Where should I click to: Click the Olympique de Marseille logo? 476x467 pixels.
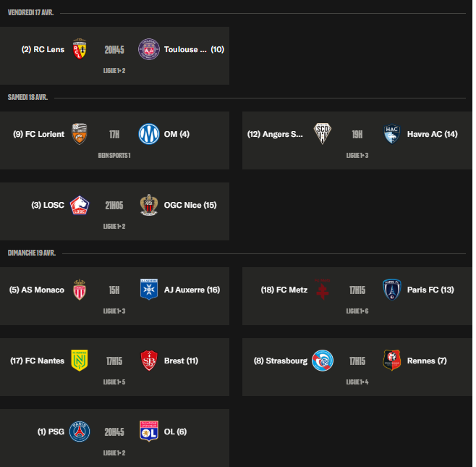pos(149,134)
